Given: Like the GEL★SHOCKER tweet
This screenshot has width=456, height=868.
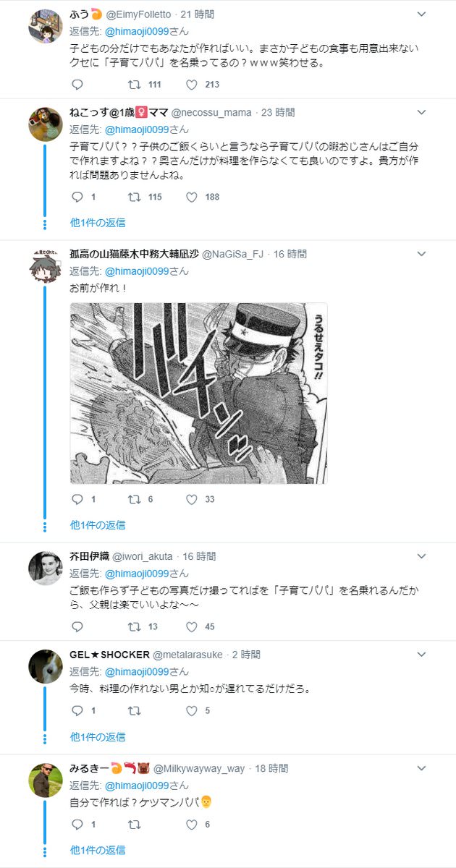Looking at the screenshot, I should 192,711.
